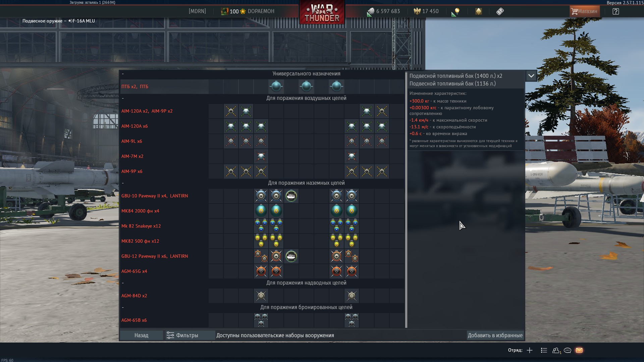Click the right AGM-65B triple missile icon
Viewport: 644px width, 362px height.
[x=352, y=320]
